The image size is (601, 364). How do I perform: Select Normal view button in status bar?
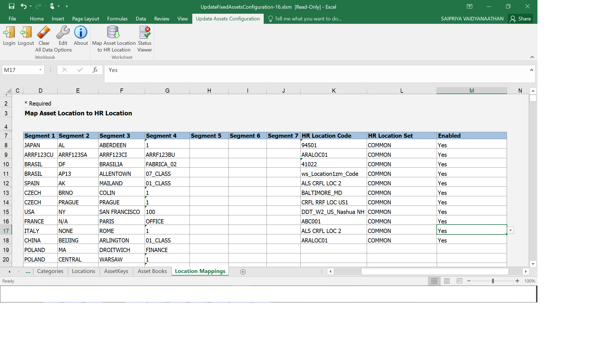[434, 281]
